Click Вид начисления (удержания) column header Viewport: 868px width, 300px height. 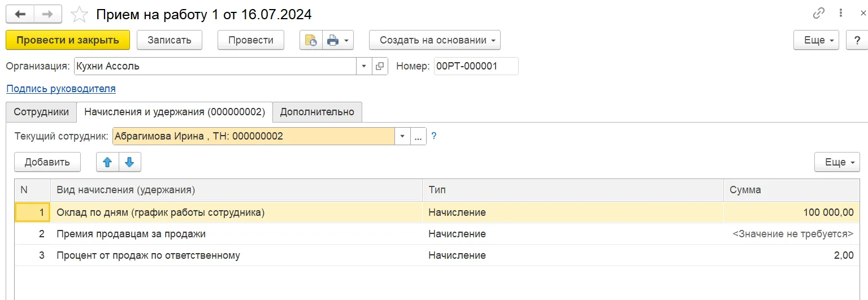pyautogui.click(x=236, y=190)
